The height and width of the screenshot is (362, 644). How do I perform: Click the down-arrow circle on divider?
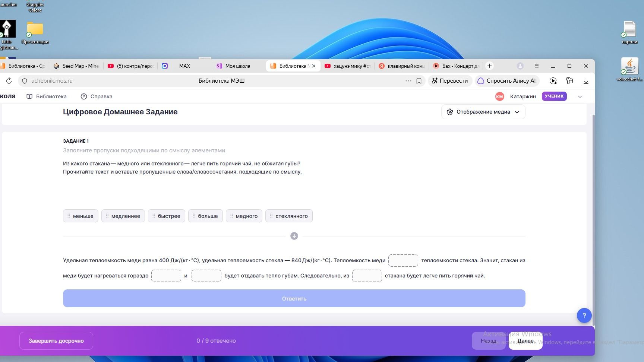pos(294,236)
